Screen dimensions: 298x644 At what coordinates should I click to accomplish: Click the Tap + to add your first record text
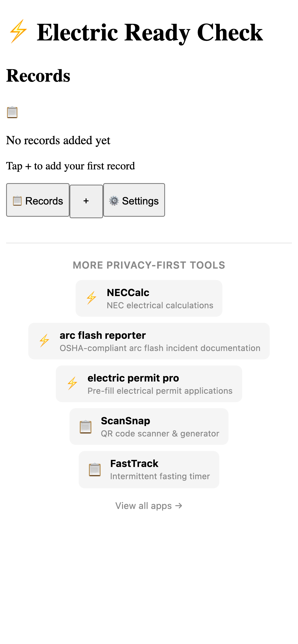[71, 166]
